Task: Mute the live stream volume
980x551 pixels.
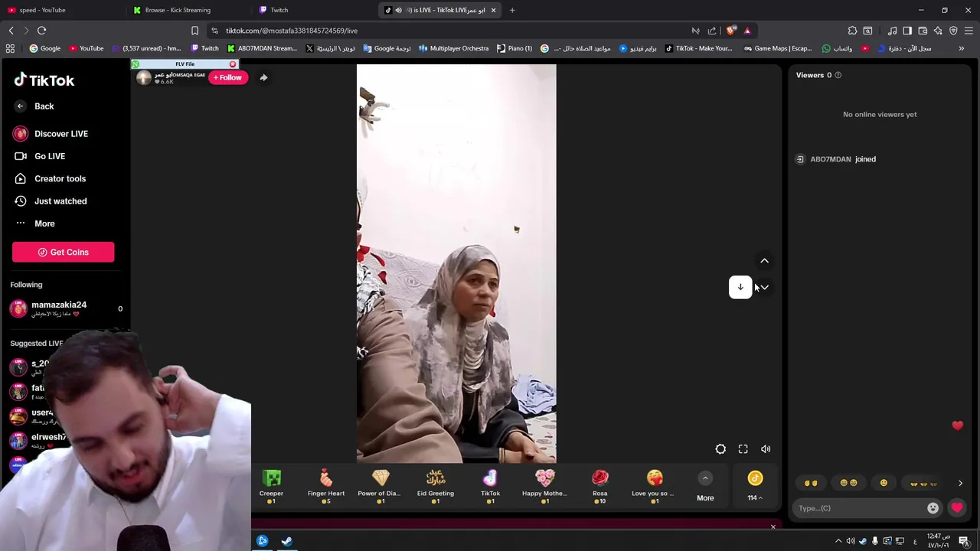Action: click(x=766, y=449)
